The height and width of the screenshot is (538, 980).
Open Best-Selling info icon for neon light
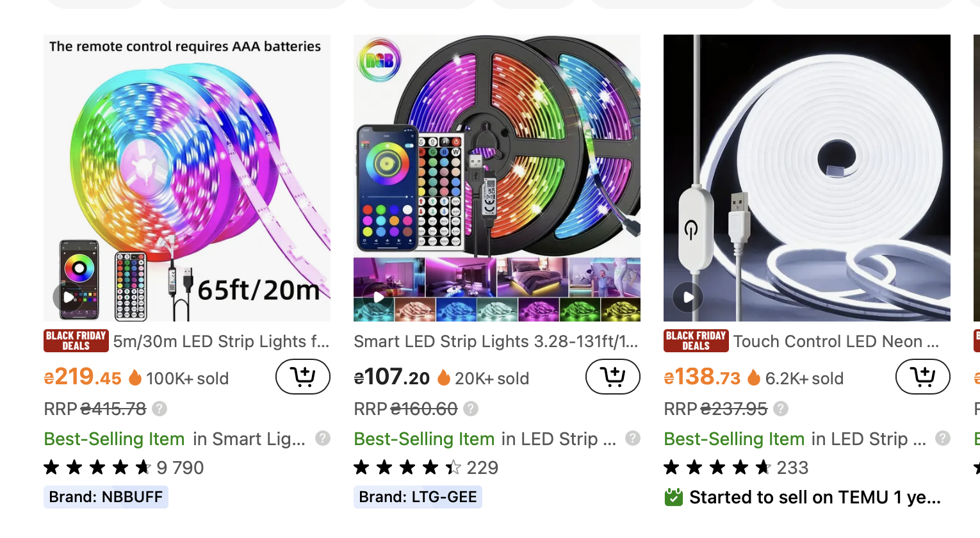[943, 438]
